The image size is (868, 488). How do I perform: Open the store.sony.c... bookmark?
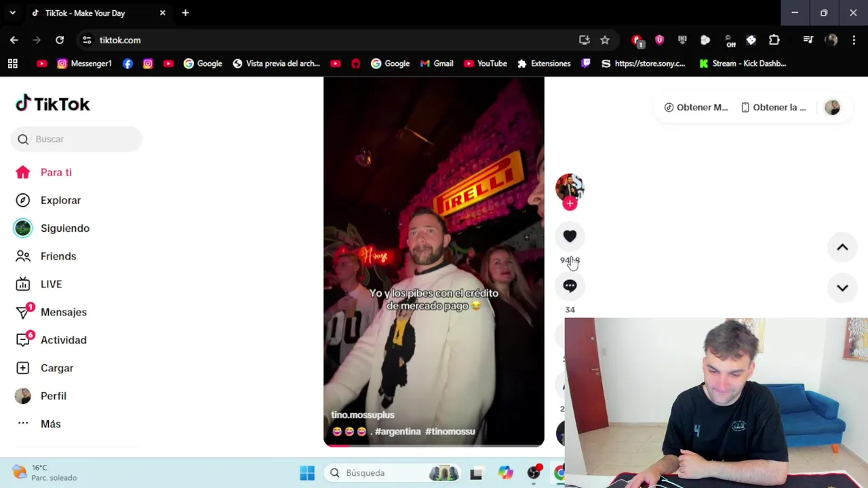pyautogui.click(x=643, y=64)
